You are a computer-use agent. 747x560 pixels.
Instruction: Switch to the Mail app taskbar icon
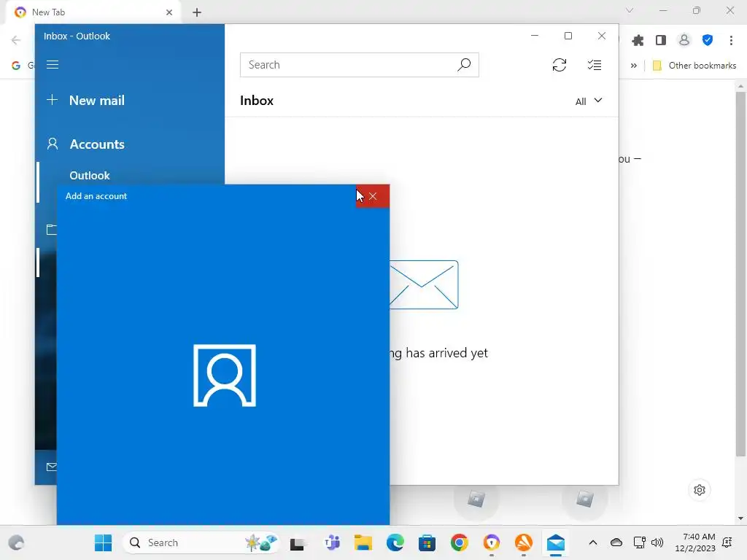(x=555, y=542)
